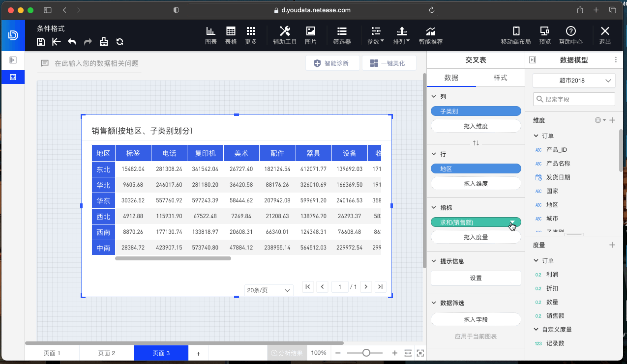The width and height of the screenshot is (627, 364).
Task: Select the 页面 3 tab
Action: tap(161, 353)
